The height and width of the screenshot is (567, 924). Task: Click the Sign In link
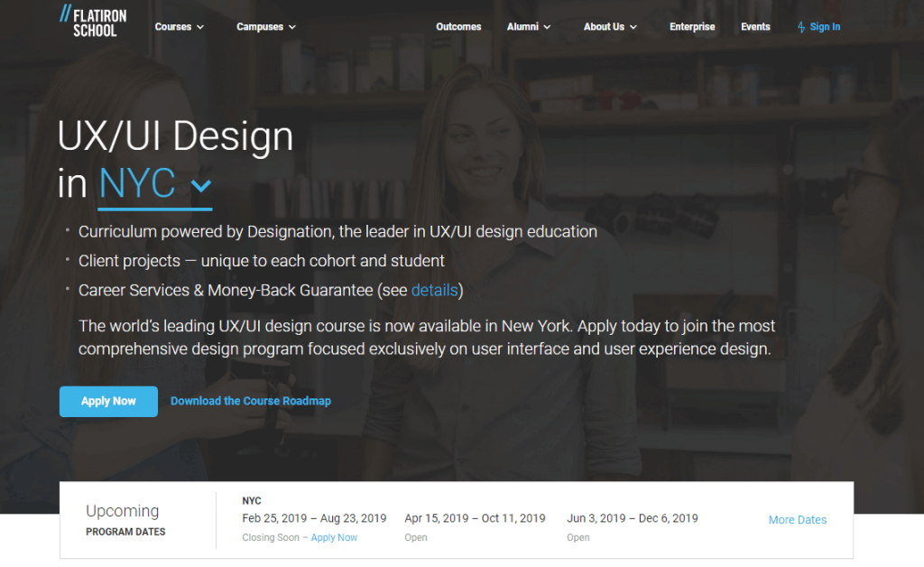(x=825, y=27)
